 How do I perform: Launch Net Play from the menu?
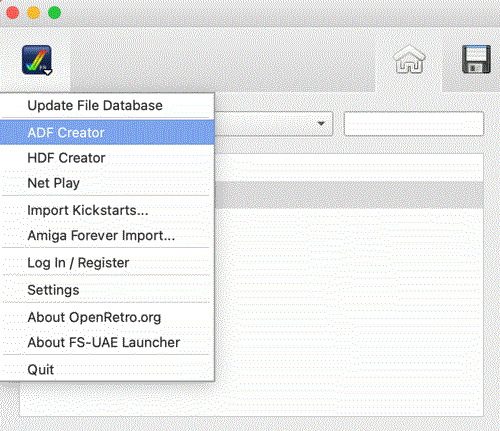coord(107,183)
